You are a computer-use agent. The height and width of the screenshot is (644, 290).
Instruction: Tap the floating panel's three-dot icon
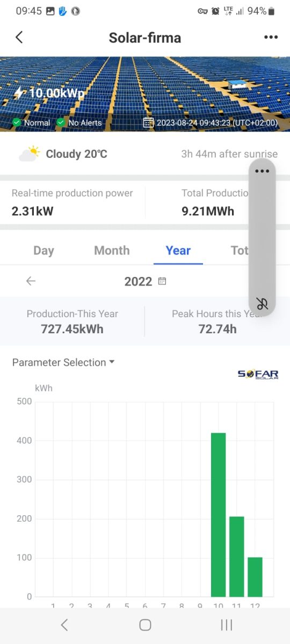(262, 171)
